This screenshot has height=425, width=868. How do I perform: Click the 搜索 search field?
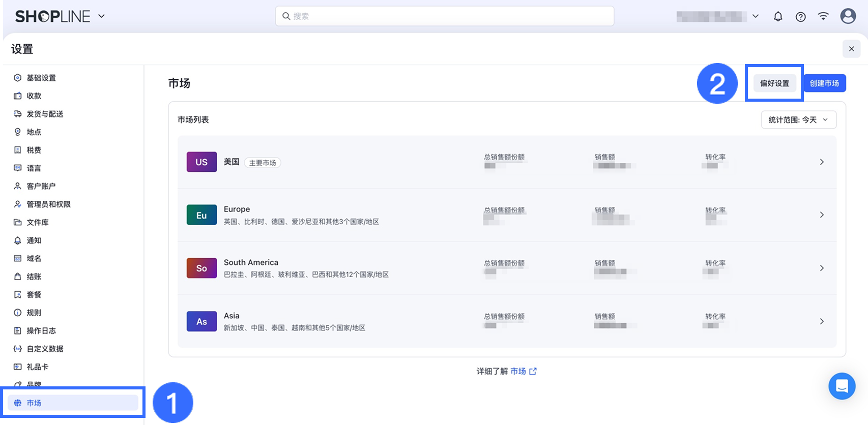[444, 16]
